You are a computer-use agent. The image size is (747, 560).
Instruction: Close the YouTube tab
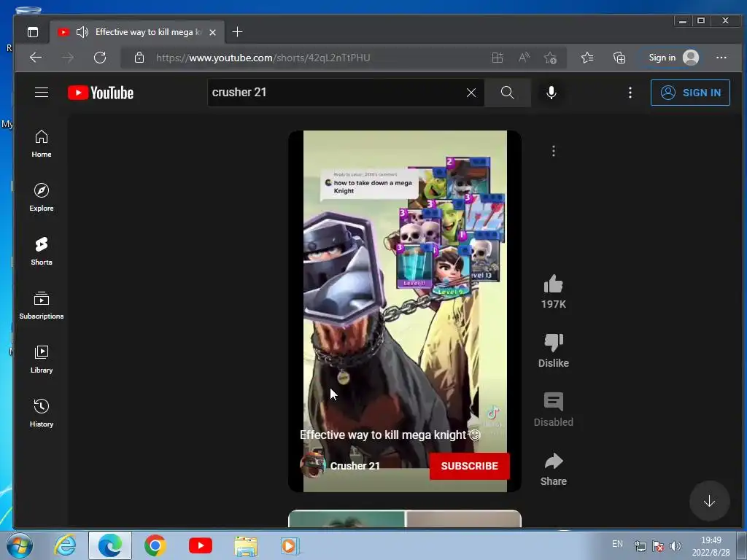[x=212, y=32]
